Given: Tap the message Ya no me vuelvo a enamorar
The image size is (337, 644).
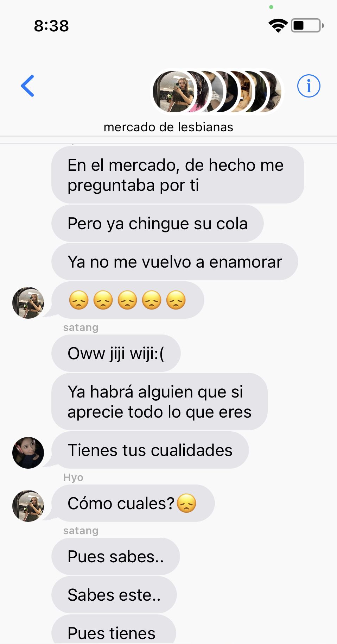Looking at the screenshot, I should [x=174, y=262].
